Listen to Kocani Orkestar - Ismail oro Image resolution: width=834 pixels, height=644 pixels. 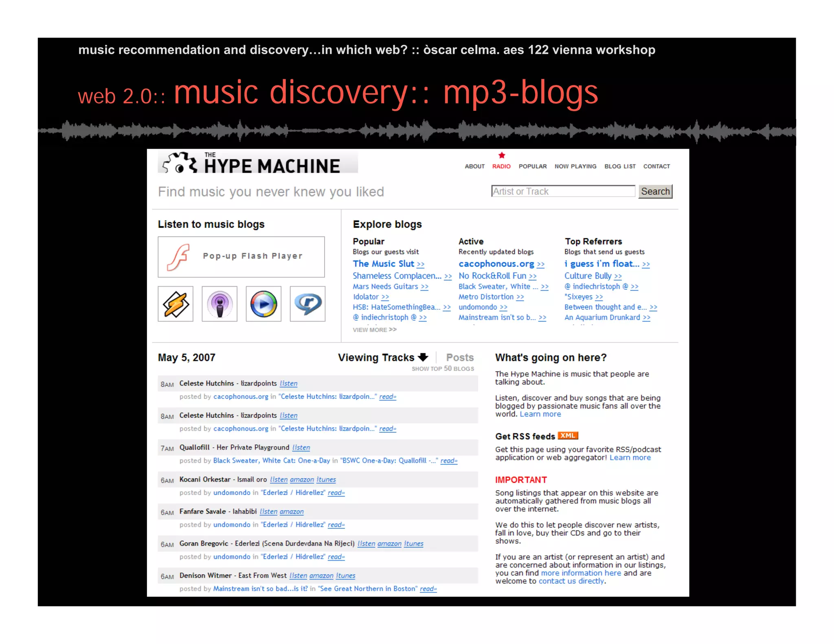pos(279,480)
